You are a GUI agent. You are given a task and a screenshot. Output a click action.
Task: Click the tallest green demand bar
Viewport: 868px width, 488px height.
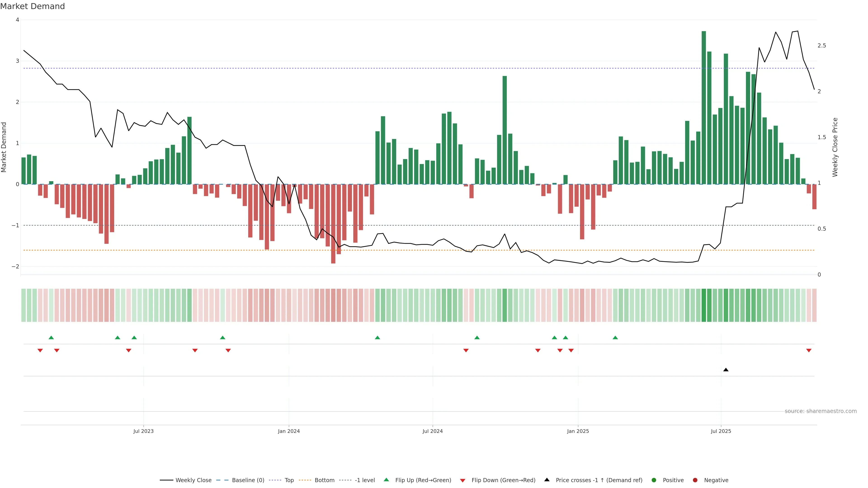(x=704, y=108)
